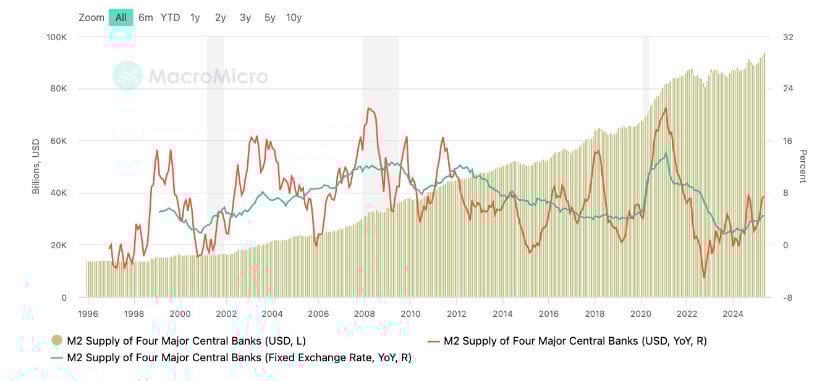This screenshot has width=825, height=381.
Task: Switch zoom range to 1y
Action: click(x=195, y=17)
